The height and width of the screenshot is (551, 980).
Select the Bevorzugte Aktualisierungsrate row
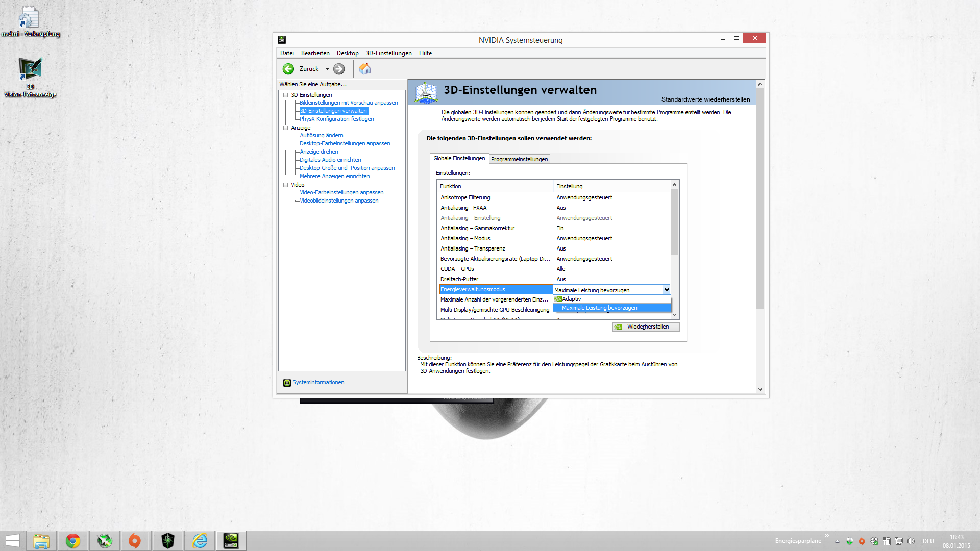(x=554, y=259)
